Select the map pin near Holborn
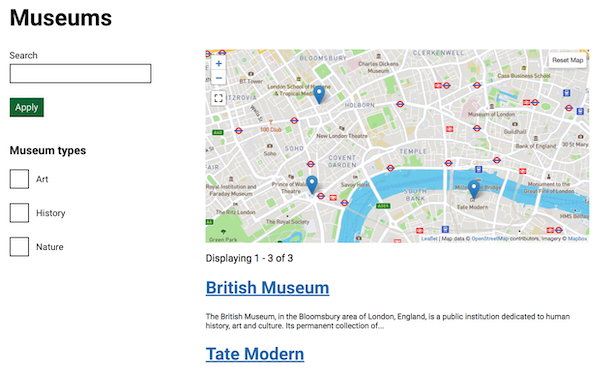The image size is (600, 372). pos(319,95)
